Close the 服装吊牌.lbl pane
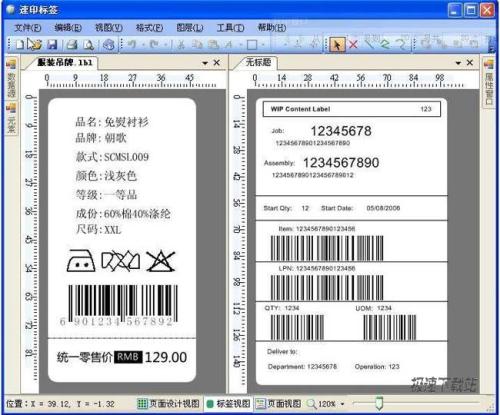The width and height of the screenshot is (500, 415). (x=216, y=62)
